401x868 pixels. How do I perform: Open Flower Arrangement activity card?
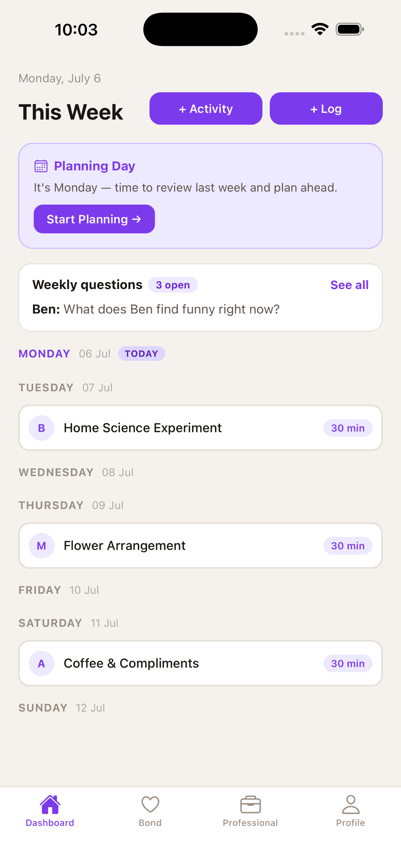point(200,546)
